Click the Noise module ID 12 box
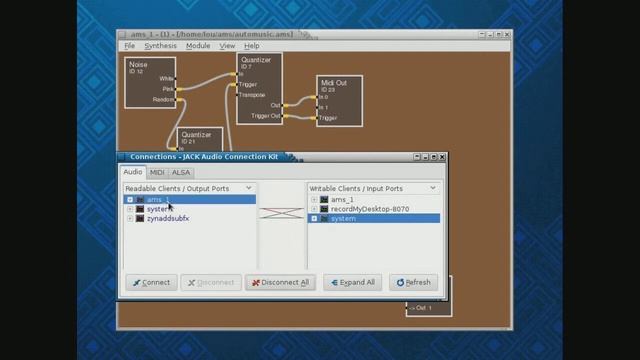This screenshot has width=640, height=360. pos(150,83)
